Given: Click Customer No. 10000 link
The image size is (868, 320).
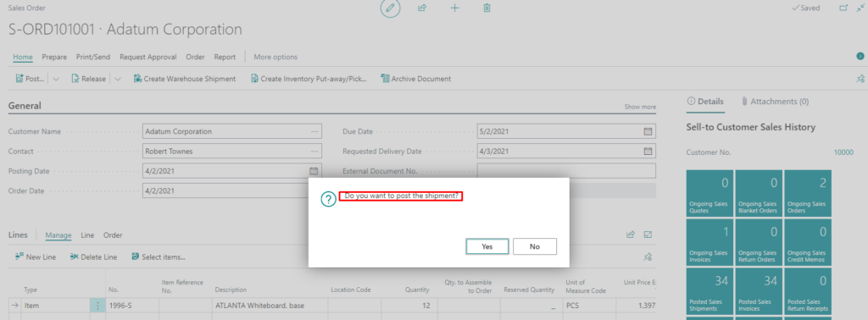Looking at the screenshot, I should 843,152.
